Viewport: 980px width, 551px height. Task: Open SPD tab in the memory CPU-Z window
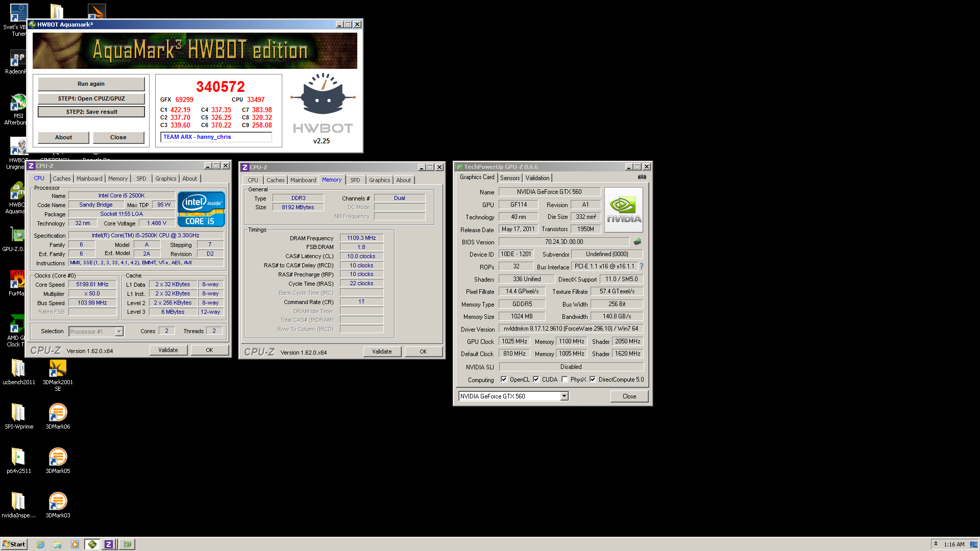[355, 180]
